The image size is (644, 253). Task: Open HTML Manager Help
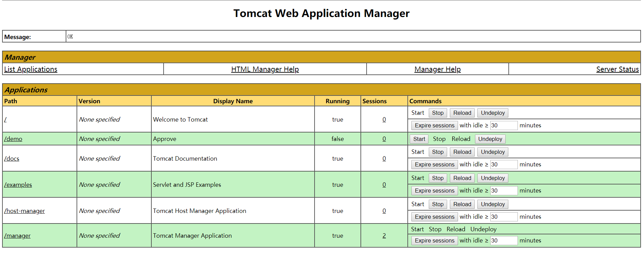pos(265,69)
